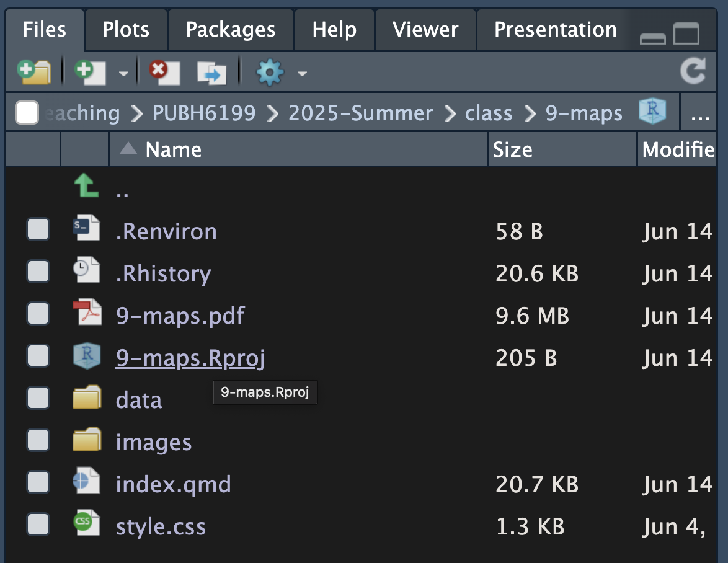Click the Rename file icon
The height and width of the screenshot is (563, 728).
[x=211, y=73]
